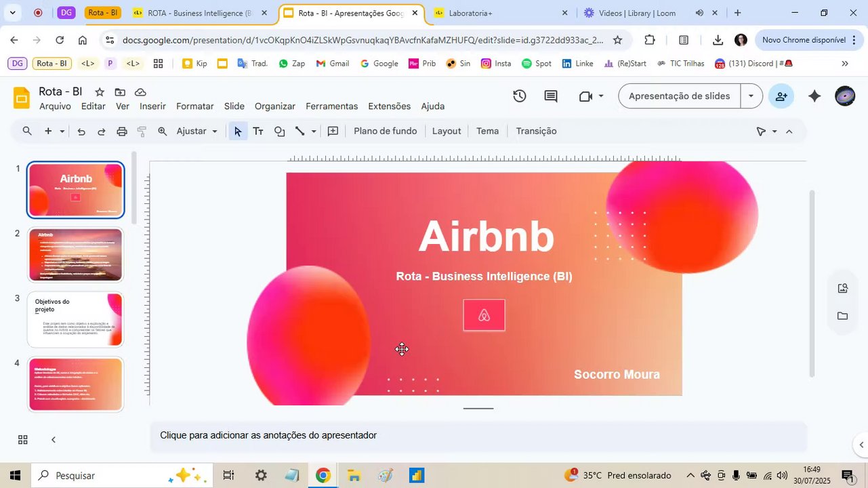
Task: Open the Arquivo menu
Action: (55, 106)
